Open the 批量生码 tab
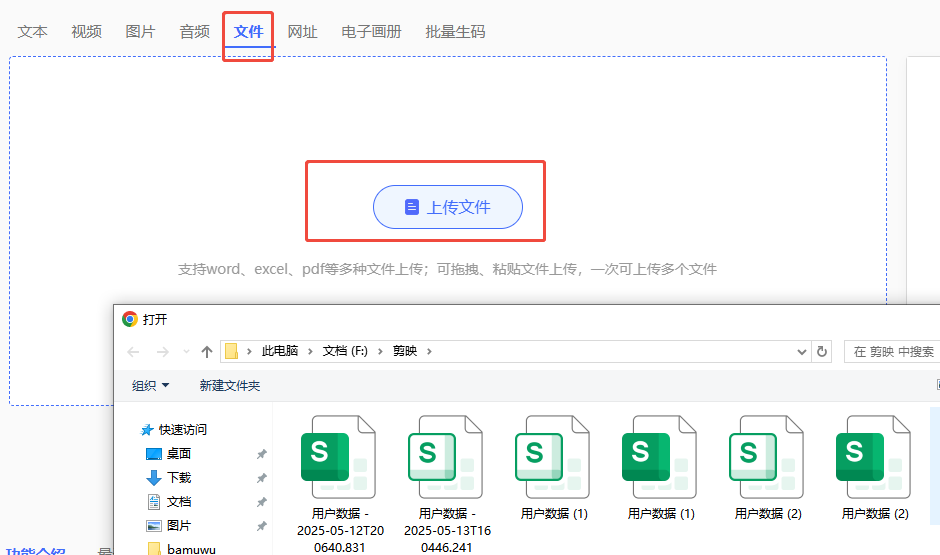The width and height of the screenshot is (940, 555). (x=455, y=32)
